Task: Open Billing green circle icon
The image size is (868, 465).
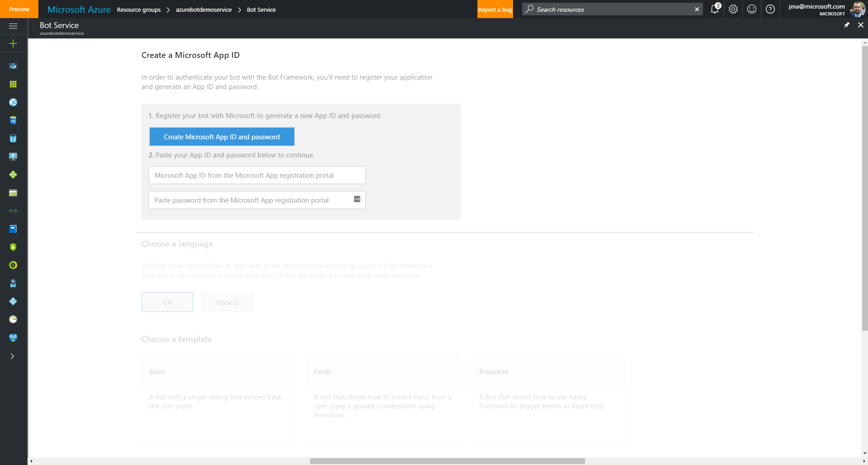Action: point(13,265)
